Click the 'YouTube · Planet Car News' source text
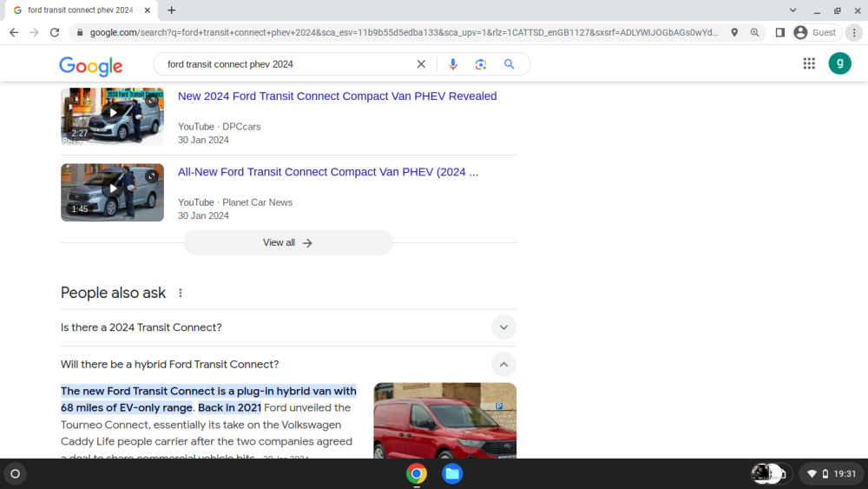Screen dimensions: 868x489 [x=235, y=202]
